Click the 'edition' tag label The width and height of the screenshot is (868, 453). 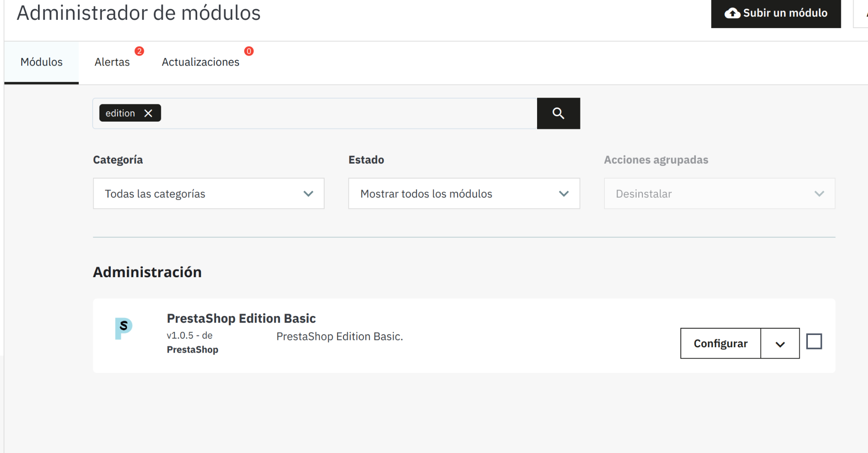pyautogui.click(x=120, y=113)
